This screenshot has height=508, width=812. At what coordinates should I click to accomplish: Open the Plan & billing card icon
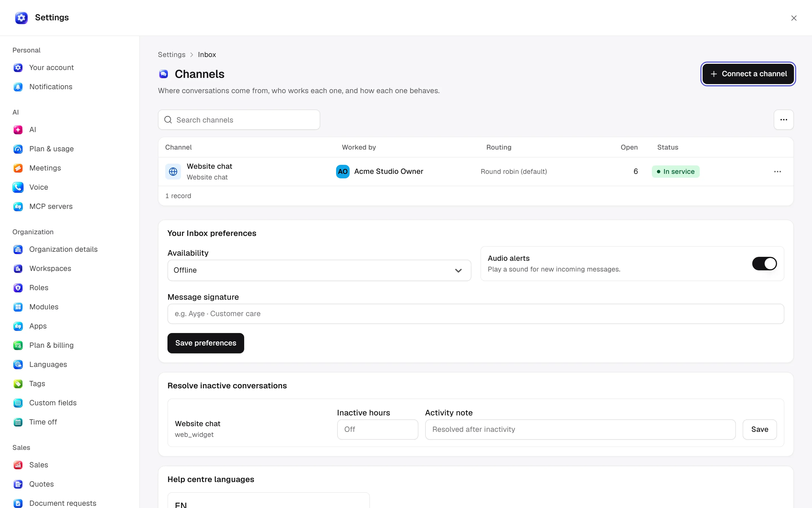(x=18, y=345)
